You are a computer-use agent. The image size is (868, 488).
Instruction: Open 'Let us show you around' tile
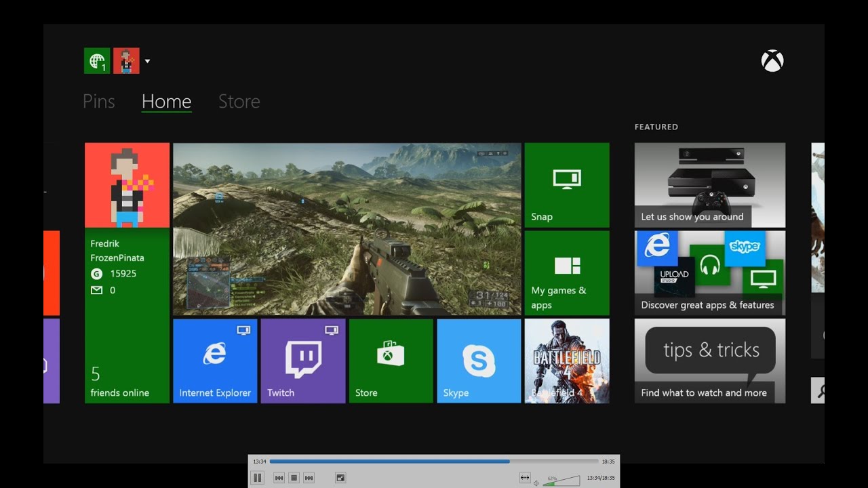pyautogui.click(x=710, y=185)
